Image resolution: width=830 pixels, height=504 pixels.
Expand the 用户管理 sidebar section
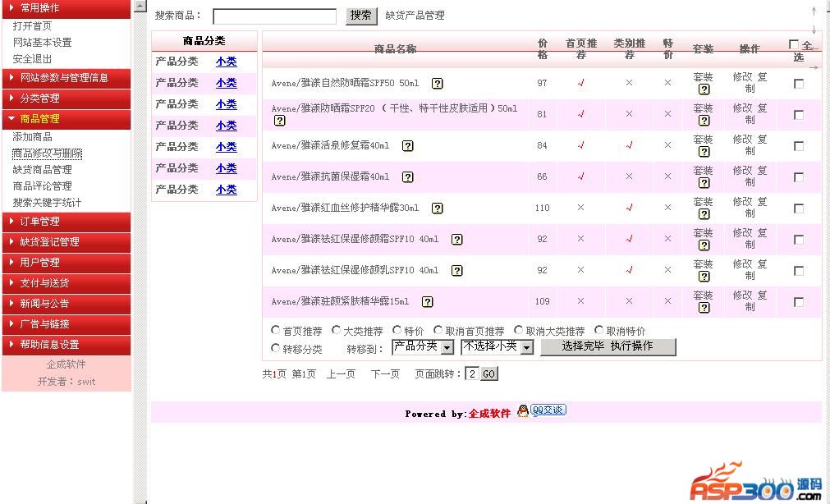66,263
